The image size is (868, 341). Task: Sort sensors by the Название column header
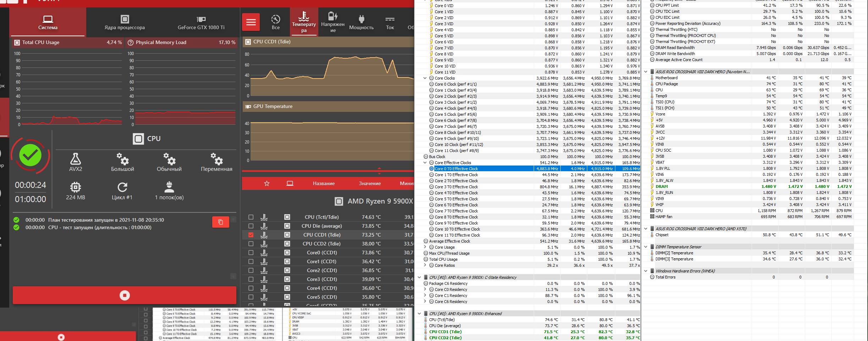pyautogui.click(x=324, y=183)
